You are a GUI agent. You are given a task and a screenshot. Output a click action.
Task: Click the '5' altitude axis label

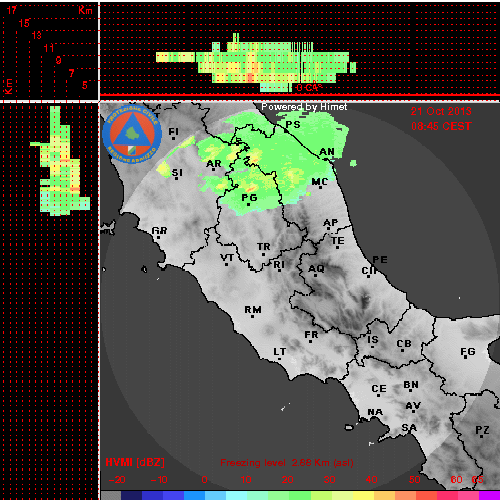coord(85,85)
